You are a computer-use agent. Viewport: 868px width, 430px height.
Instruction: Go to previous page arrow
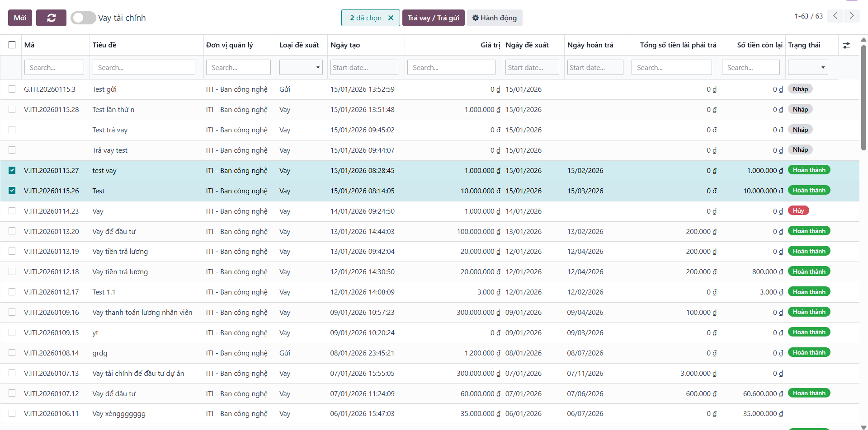coord(835,16)
